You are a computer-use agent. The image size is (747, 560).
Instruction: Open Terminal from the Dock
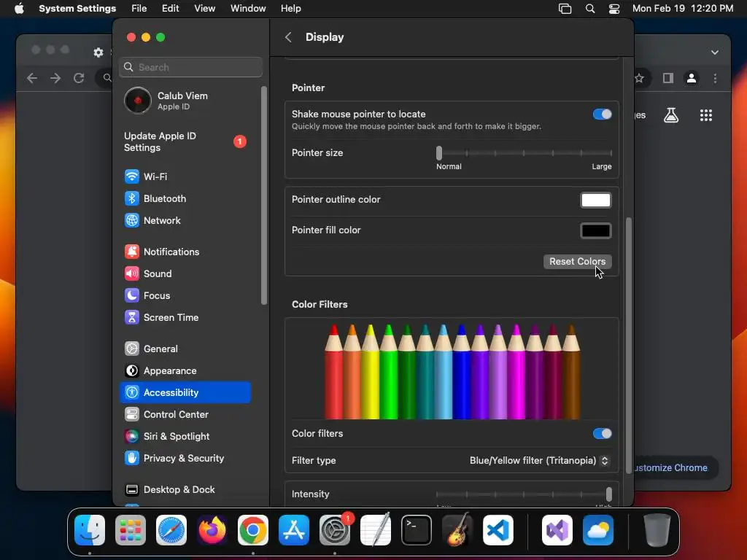coord(417,530)
